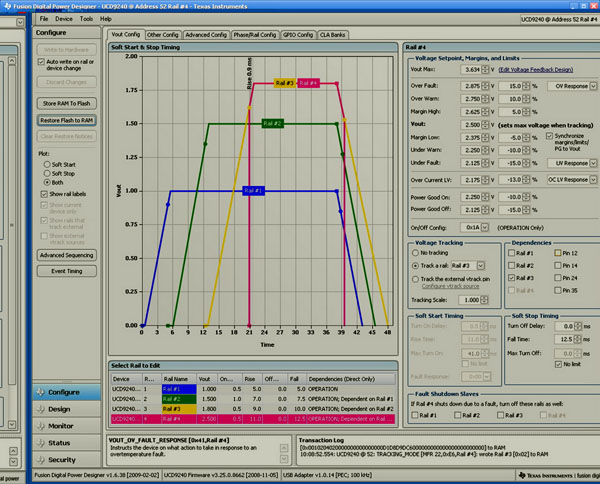This screenshot has width=600, height=484.
Task: Open the Device menu
Action: pyautogui.click(x=64, y=19)
